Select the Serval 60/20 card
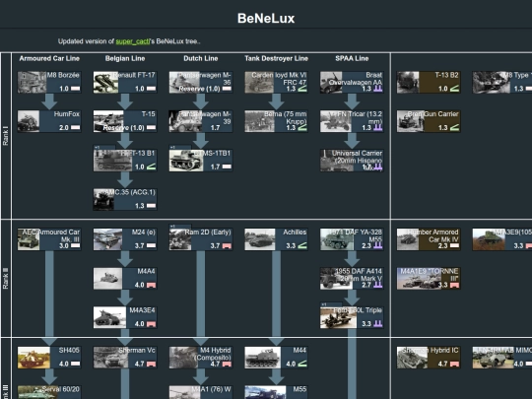The width and height of the screenshot is (532, 399). point(49,392)
